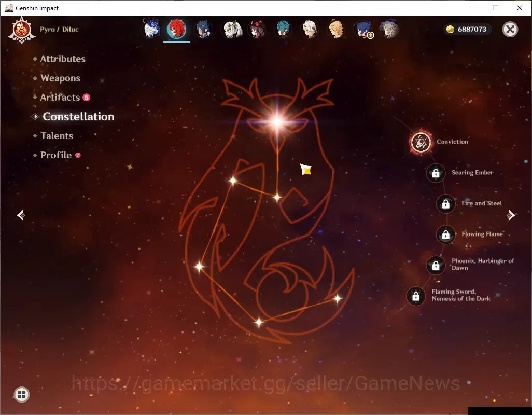The width and height of the screenshot is (532, 415).
Task: Click the Flaming Sword, Nemesis of the Dark label
Action: pyautogui.click(x=461, y=295)
